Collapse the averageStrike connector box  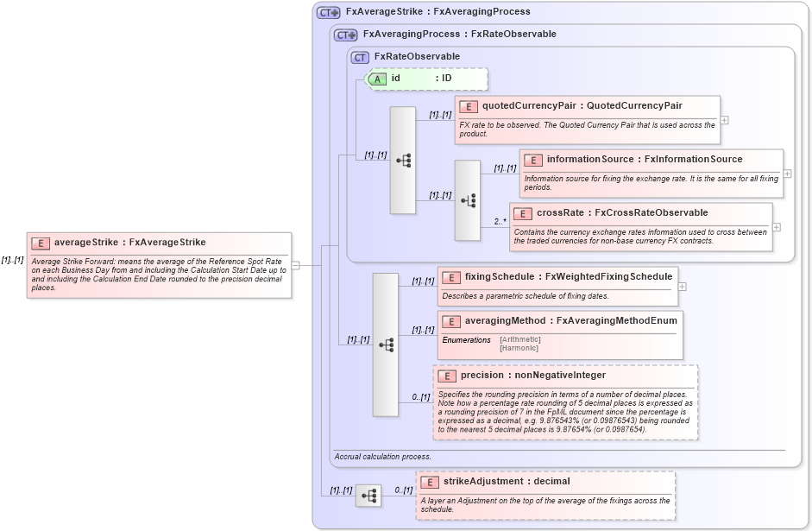pos(294,265)
